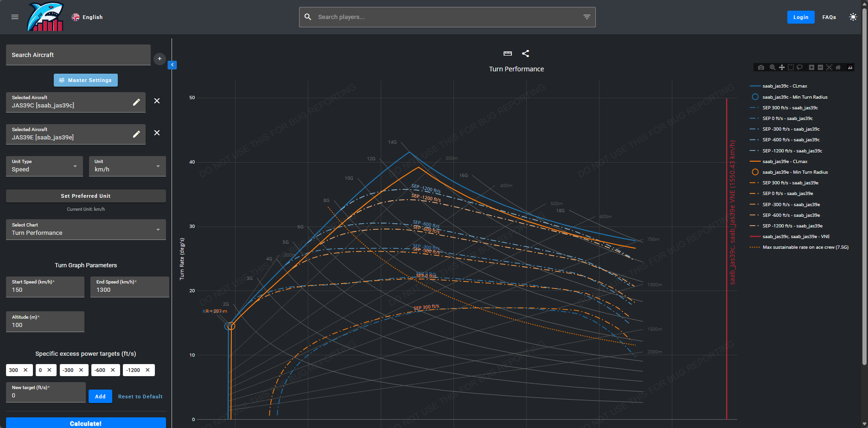The height and width of the screenshot is (428, 868).
Task: Remove the -600 ft/s SEP target chip
Action: coord(113,370)
